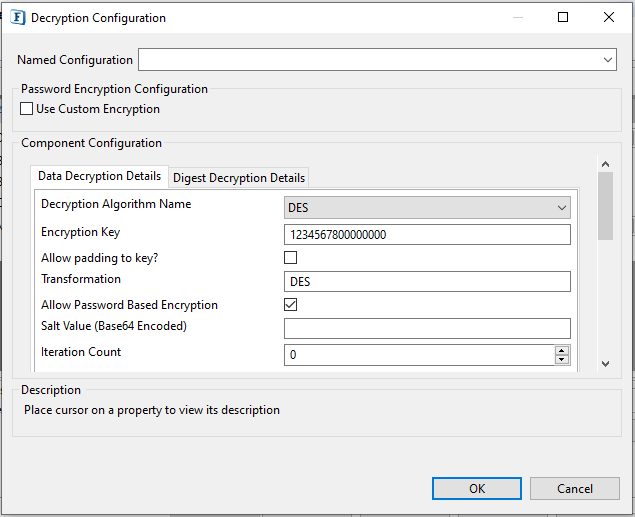Image resolution: width=635 pixels, height=517 pixels.
Task: Switch to Digest Decryption Details tab
Action: tap(239, 178)
